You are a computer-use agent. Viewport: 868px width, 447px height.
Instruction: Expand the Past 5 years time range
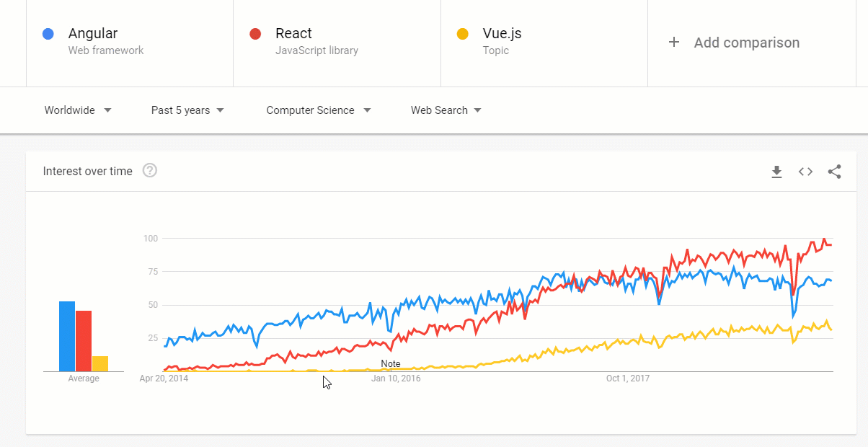pyautogui.click(x=187, y=110)
